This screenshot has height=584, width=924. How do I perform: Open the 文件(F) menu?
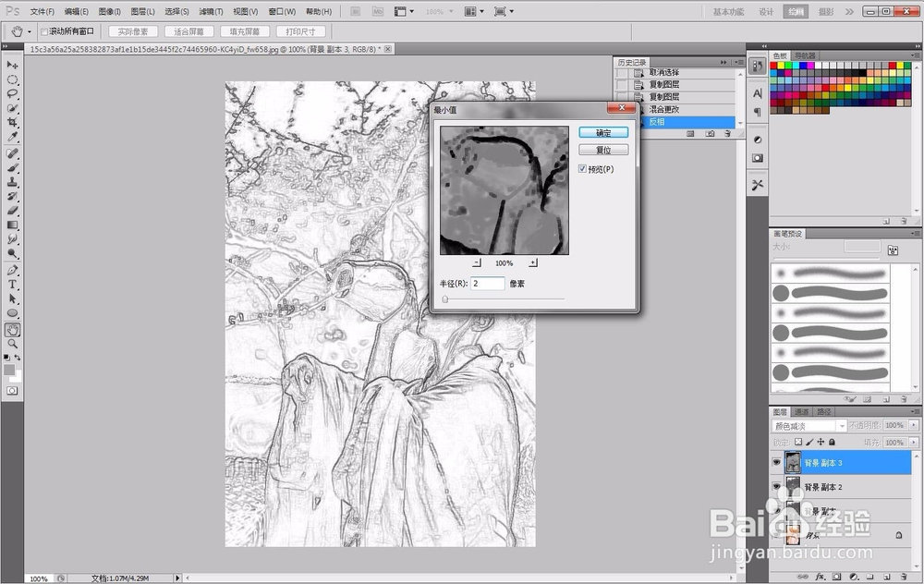pyautogui.click(x=43, y=11)
